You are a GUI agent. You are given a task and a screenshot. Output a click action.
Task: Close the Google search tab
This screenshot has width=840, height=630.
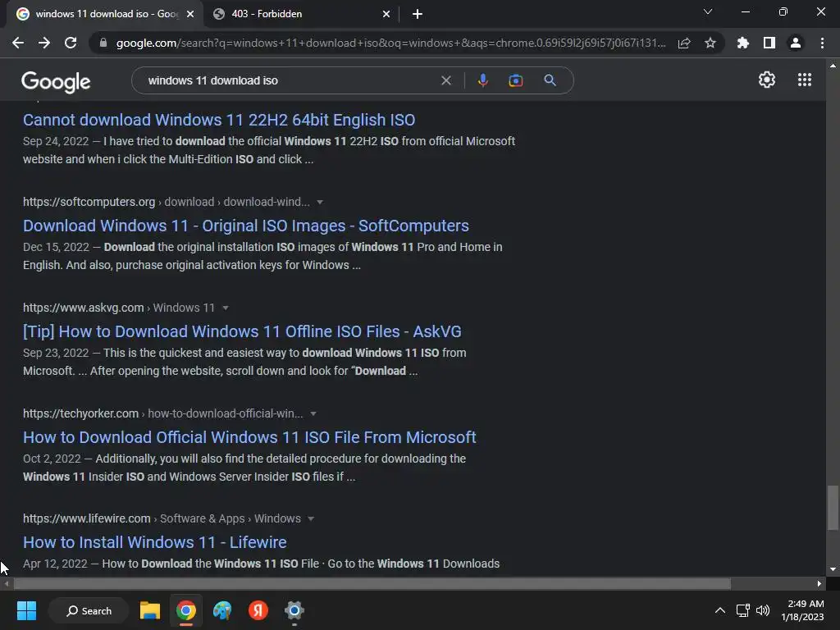pyautogui.click(x=190, y=14)
